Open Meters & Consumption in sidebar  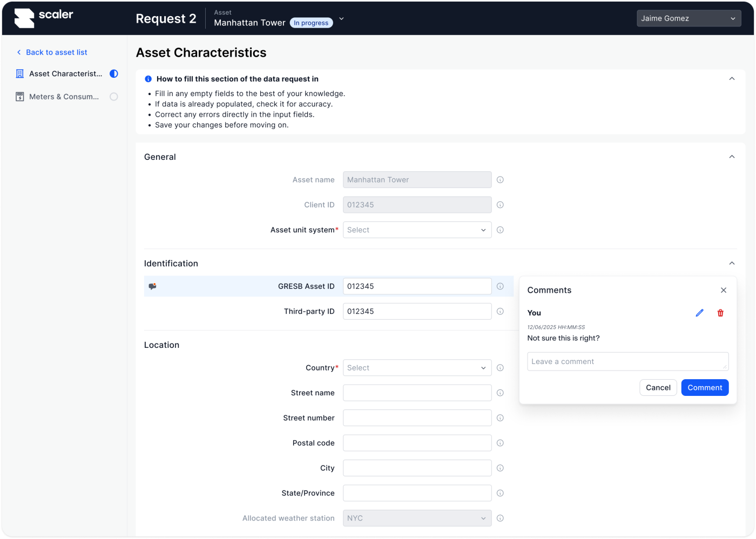click(64, 97)
